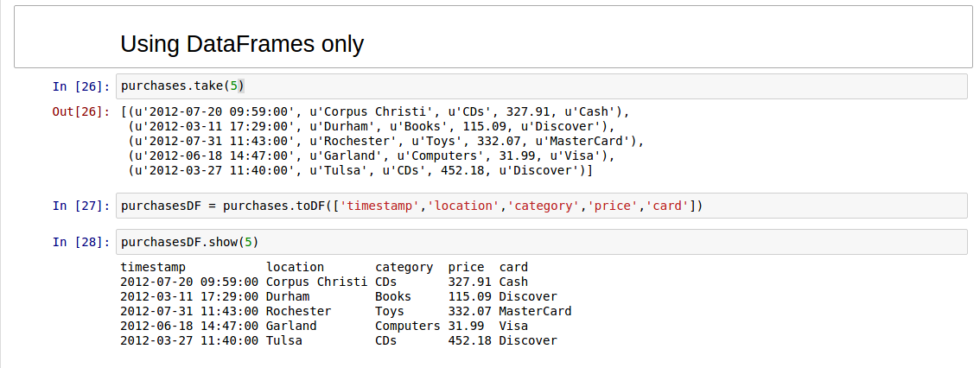Click 'Corpus Christi' in the table output
Viewport: 980px width, 368px height.
[x=317, y=282]
